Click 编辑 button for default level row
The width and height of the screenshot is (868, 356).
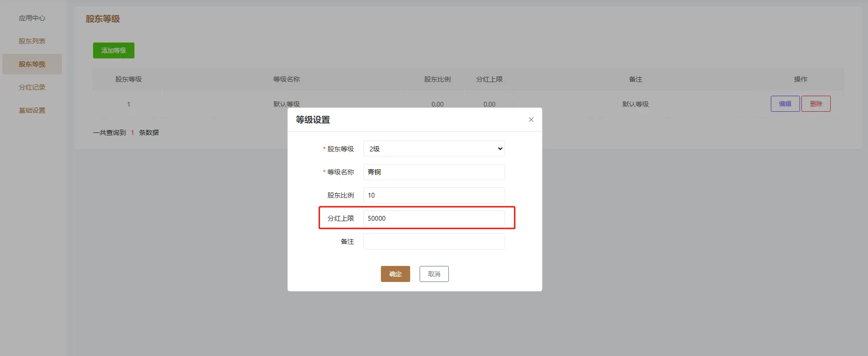(x=785, y=104)
